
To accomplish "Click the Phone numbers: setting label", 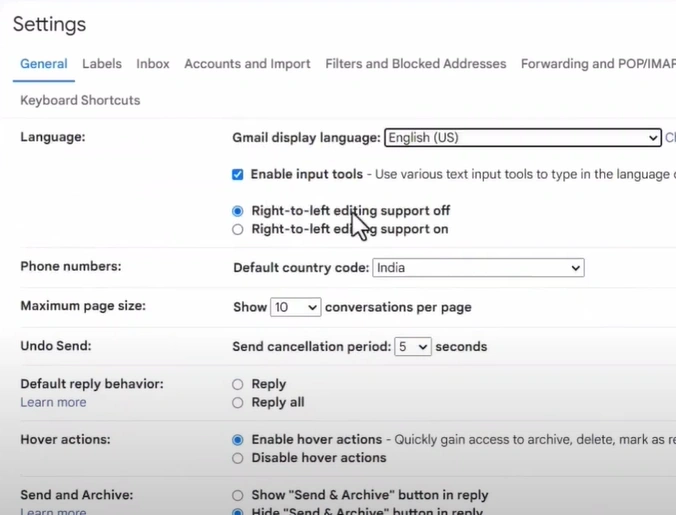I will coord(71,266).
